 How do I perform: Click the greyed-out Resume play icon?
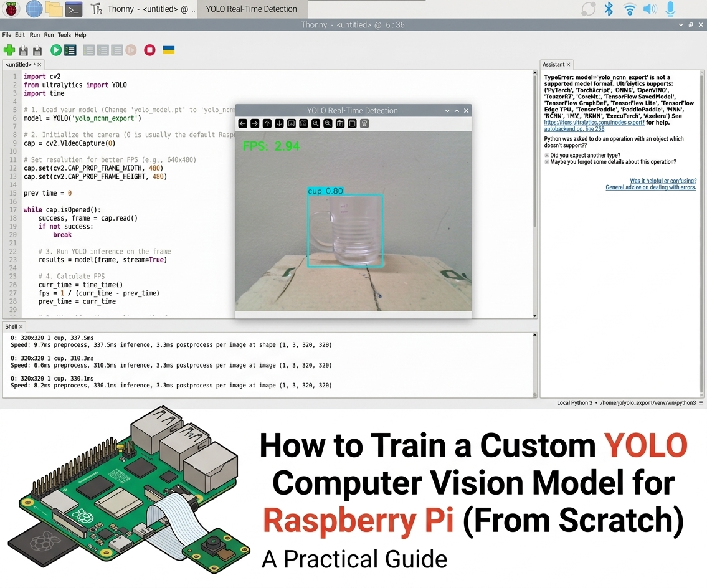tap(131, 50)
